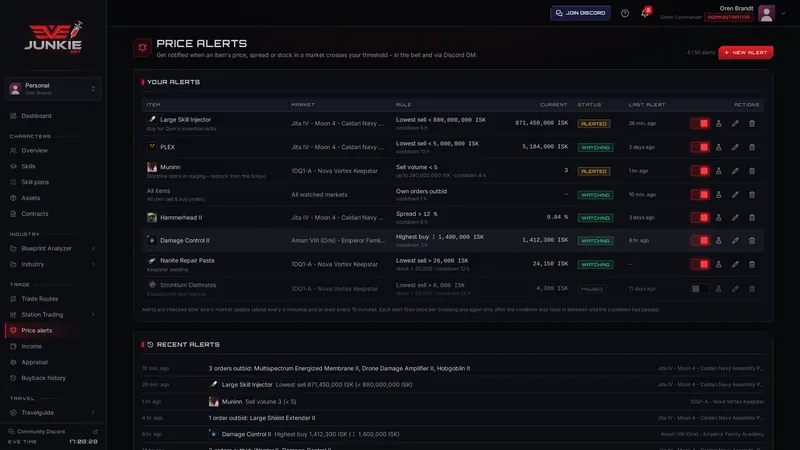
Task: Edit the Nanite Repair Paste alert
Action: 735,264
